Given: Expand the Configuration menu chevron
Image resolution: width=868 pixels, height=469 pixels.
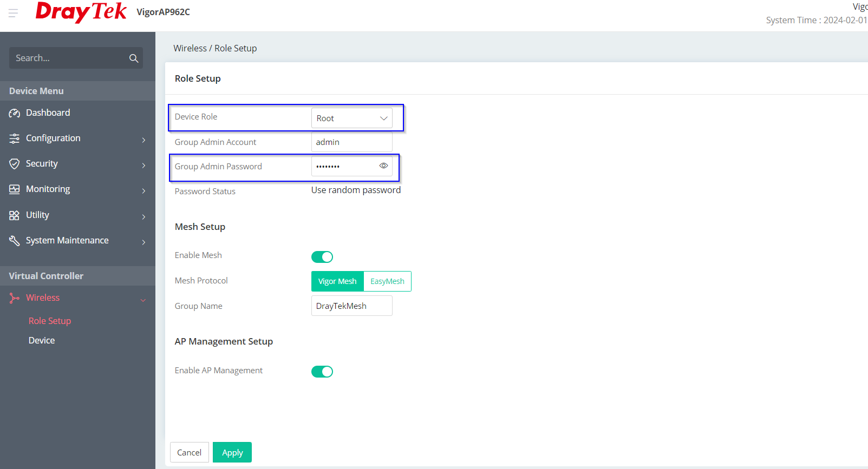Looking at the screenshot, I should (143, 140).
